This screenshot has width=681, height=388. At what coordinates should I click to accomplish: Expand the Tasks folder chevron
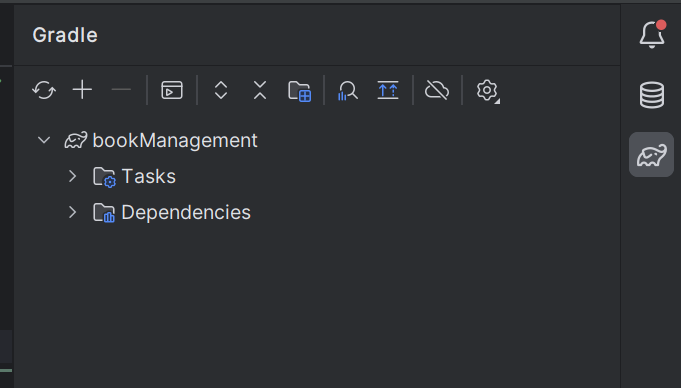(73, 176)
